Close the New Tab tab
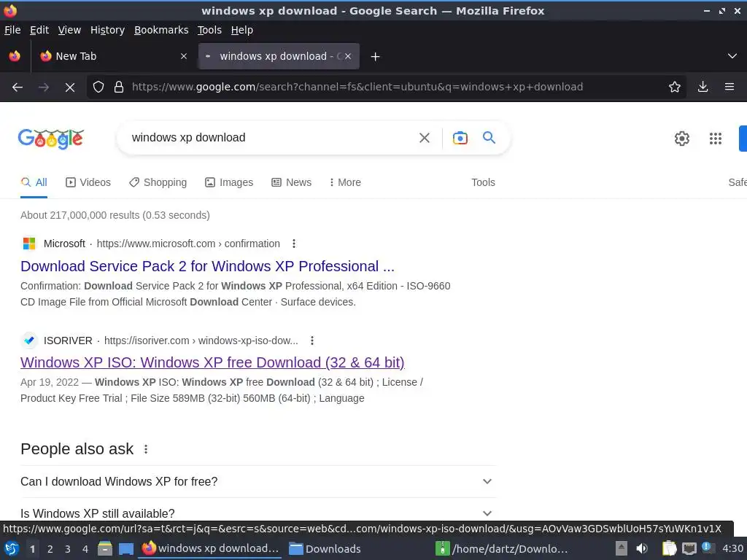This screenshot has width=747, height=560. (x=183, y=56)
